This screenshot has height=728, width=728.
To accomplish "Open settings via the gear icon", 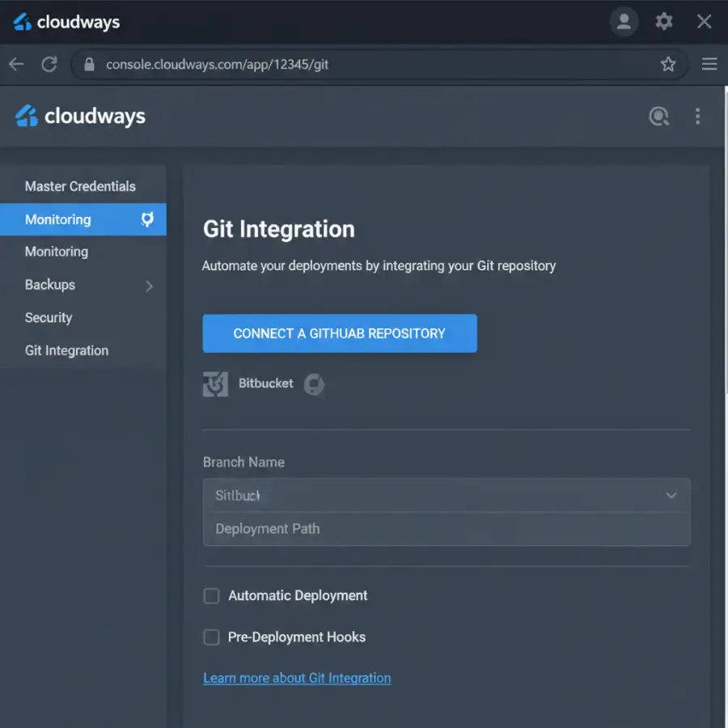I will pyautogui.click(x=664, y=22).
